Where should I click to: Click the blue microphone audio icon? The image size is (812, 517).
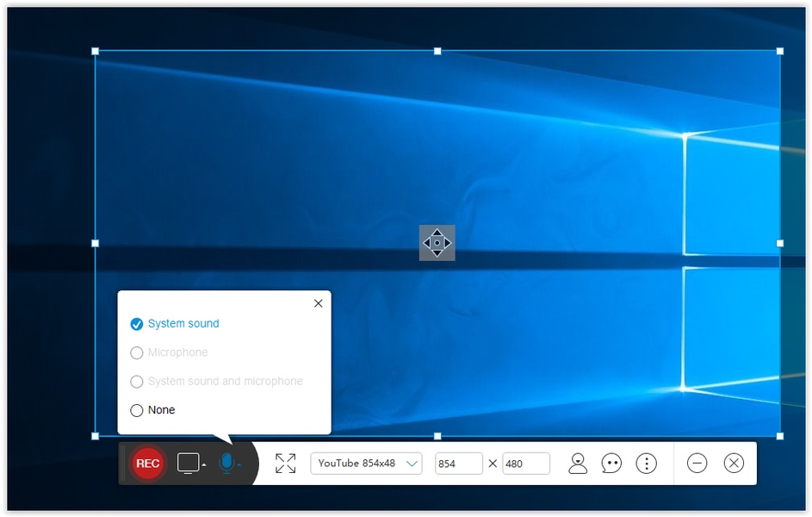[226, 463]
